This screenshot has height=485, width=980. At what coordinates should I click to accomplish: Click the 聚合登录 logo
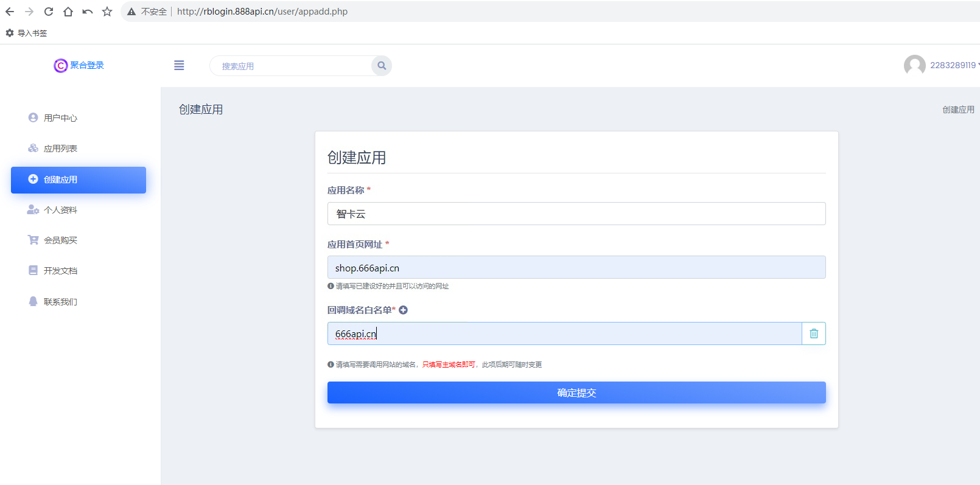tap(79, 65)
